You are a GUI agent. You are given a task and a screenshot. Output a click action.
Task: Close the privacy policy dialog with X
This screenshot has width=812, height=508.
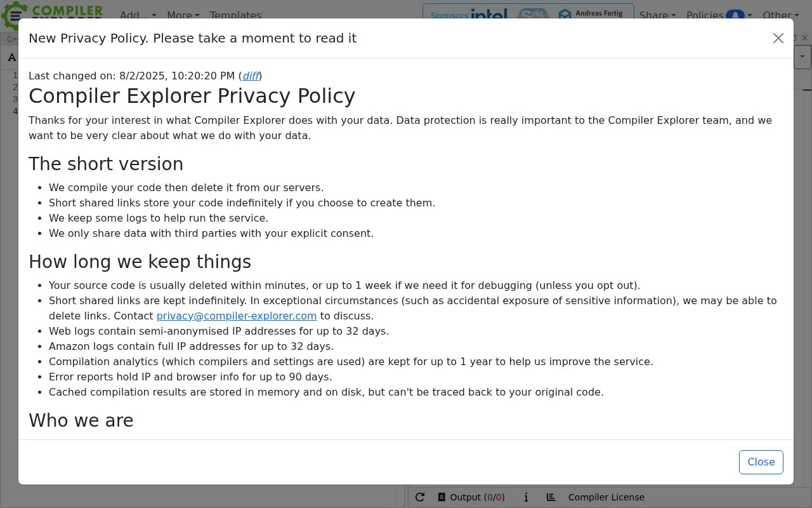point(778,38)
